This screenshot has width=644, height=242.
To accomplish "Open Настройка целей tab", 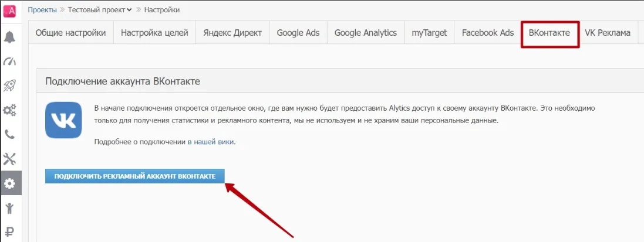I will (154, 33).
